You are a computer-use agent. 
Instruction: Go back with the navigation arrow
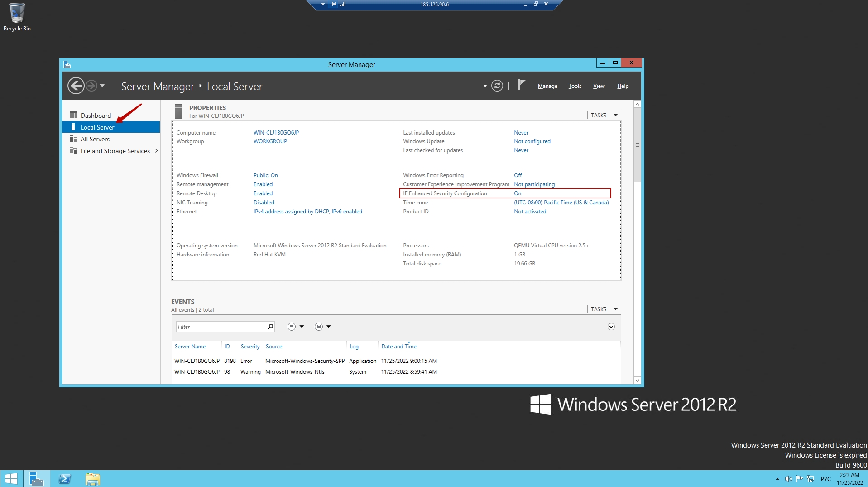(x=76, y=86)
